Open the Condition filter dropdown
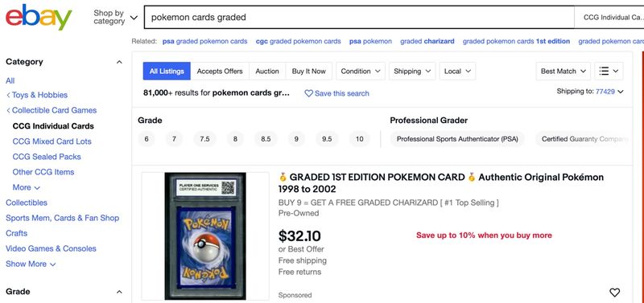This screenshot has width=644, height=303. coord(361,71)
